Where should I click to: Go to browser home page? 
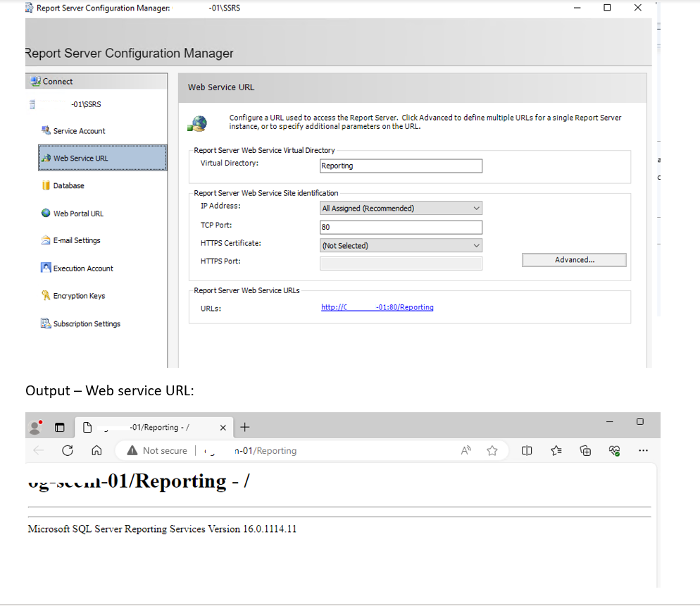pyautogui.click(x=96, y=450)
